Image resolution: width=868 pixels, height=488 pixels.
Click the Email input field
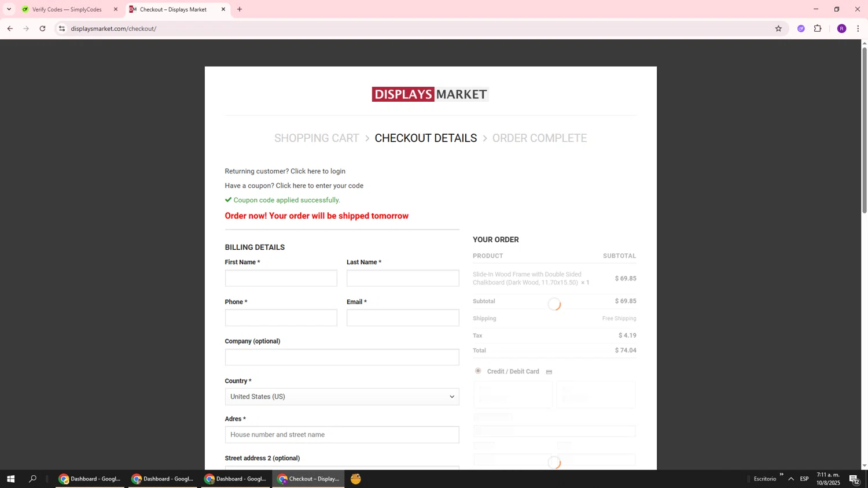point(403,317)
